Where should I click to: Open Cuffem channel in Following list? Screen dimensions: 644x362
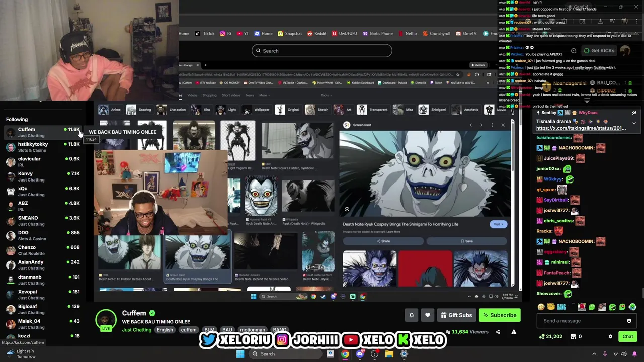pos(43,132)
